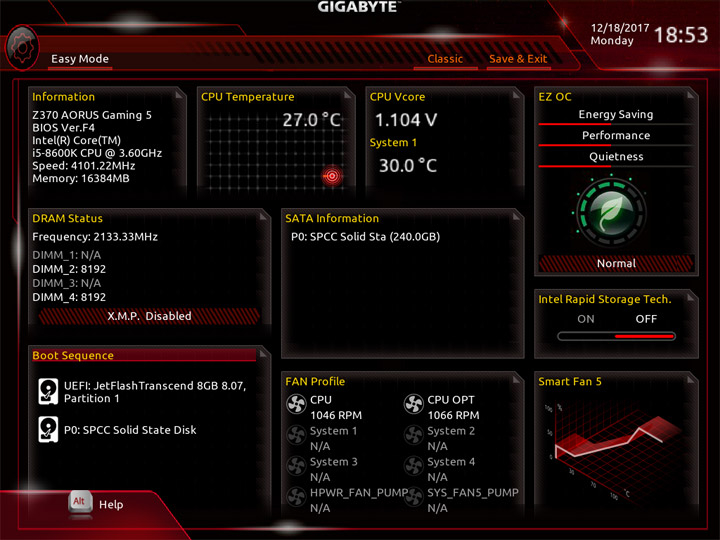Select the System 4 fan icon
Screen dimensions: 720x540
click(x=413, y=466)
